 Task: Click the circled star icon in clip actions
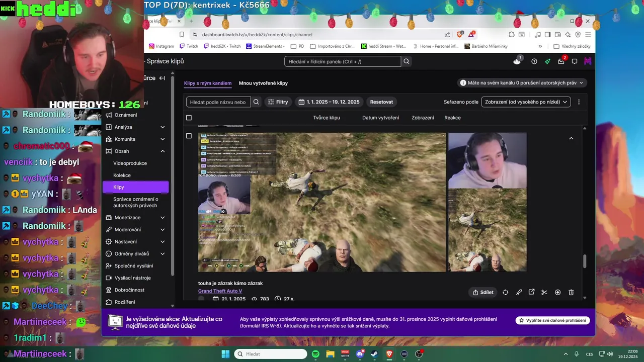click(x=557, y=292)
